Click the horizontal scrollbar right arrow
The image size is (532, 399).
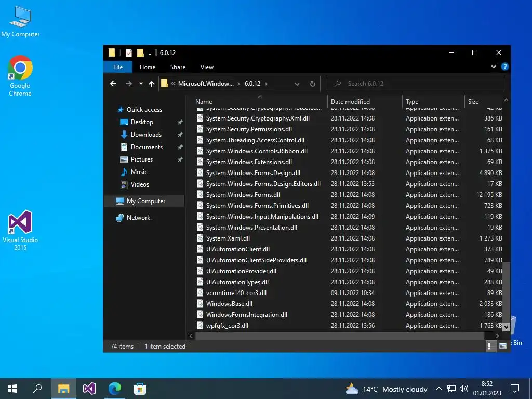(x=497, y=336)
